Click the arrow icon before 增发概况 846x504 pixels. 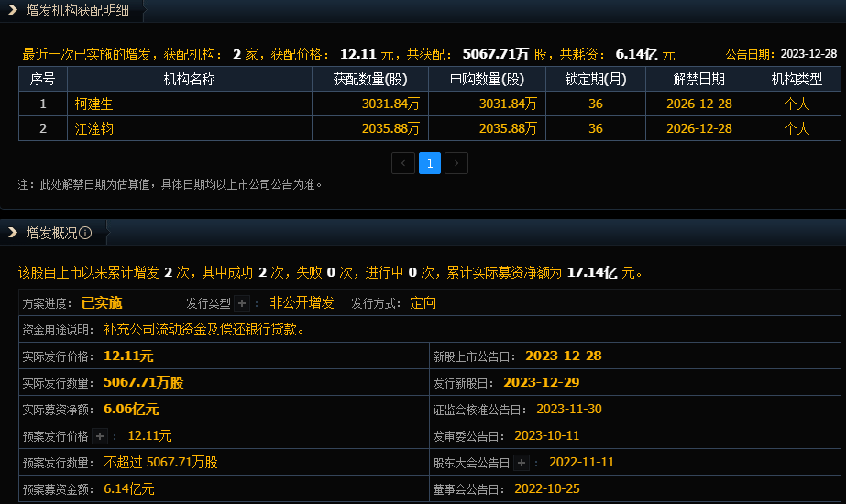click(13, 233)
